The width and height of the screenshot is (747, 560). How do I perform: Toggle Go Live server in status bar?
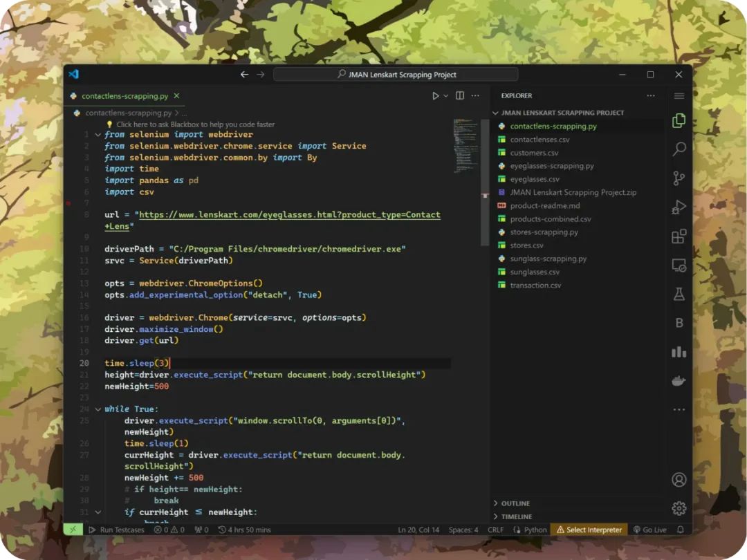tap(649, 530)
